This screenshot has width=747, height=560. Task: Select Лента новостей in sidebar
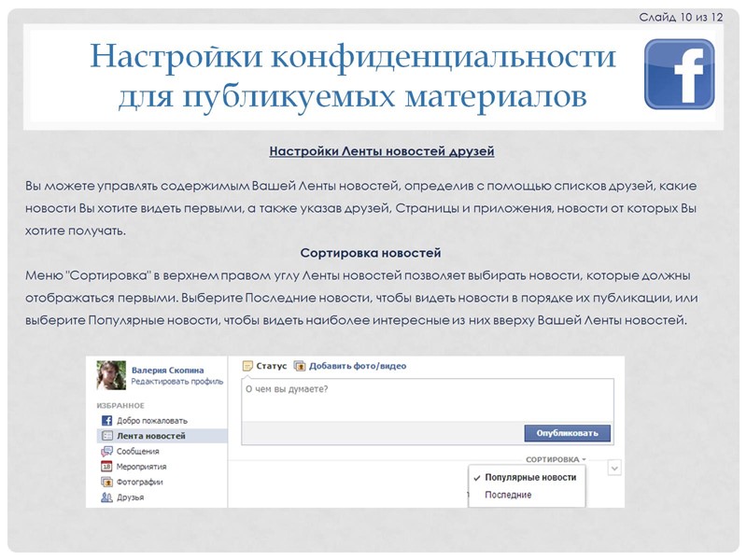pos(162,436)
